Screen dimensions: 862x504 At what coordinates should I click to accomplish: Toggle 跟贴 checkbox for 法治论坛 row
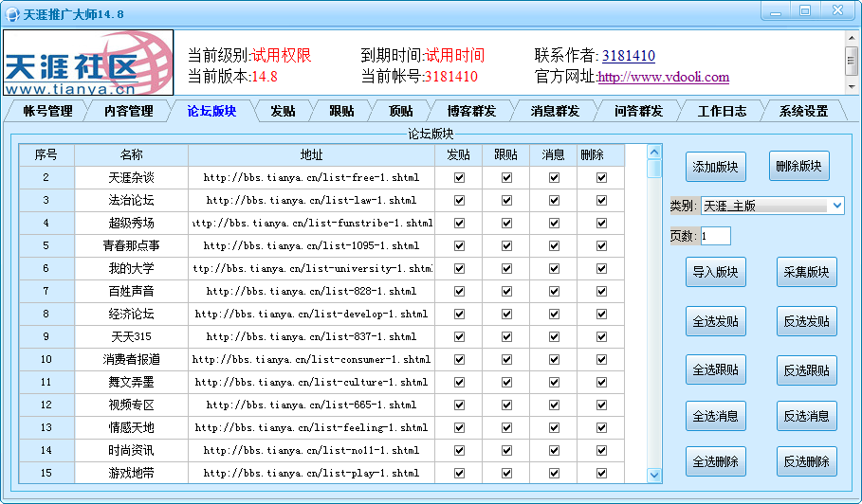coord(506,200)
